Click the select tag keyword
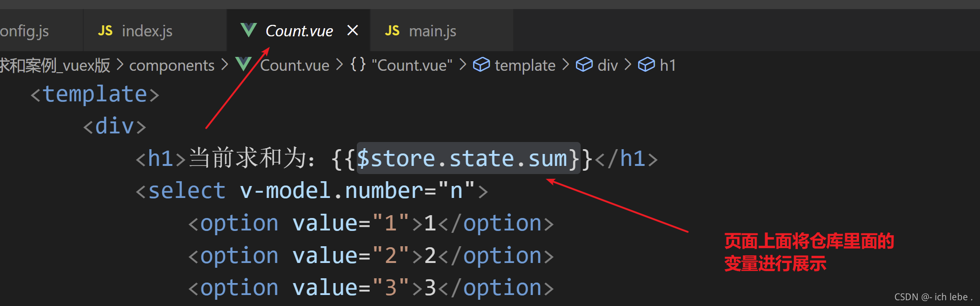Screen dimensions: 980x306 click(187, 191)
